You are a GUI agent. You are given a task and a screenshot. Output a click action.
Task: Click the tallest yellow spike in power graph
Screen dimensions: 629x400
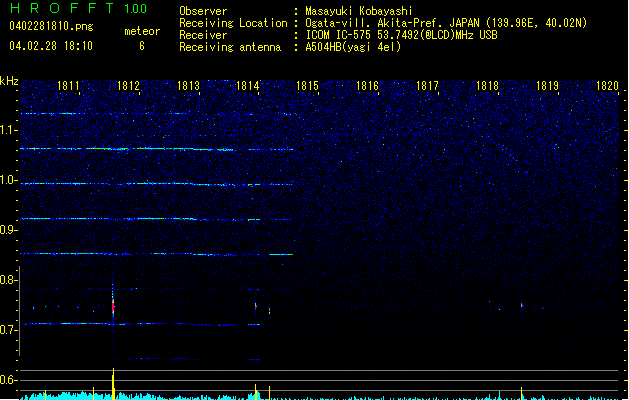pyautogui.click(x=113, y=384)
